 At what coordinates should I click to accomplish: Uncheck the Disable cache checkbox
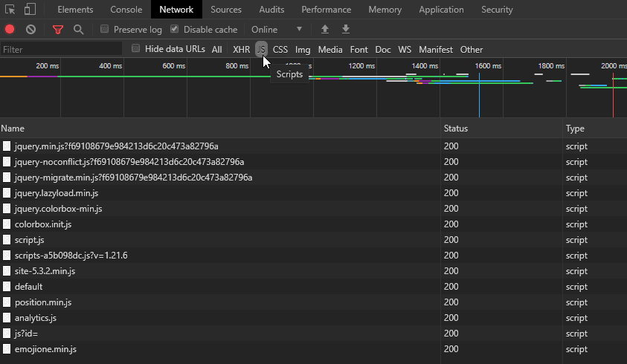pos(175,30)
